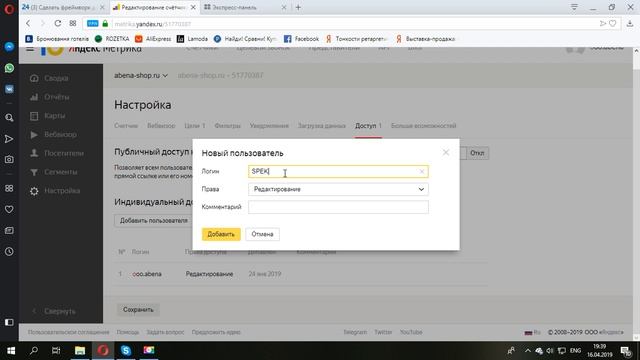640x360 pixels.
Task: Select user ooo.abena row login
Action: (147, 274)
